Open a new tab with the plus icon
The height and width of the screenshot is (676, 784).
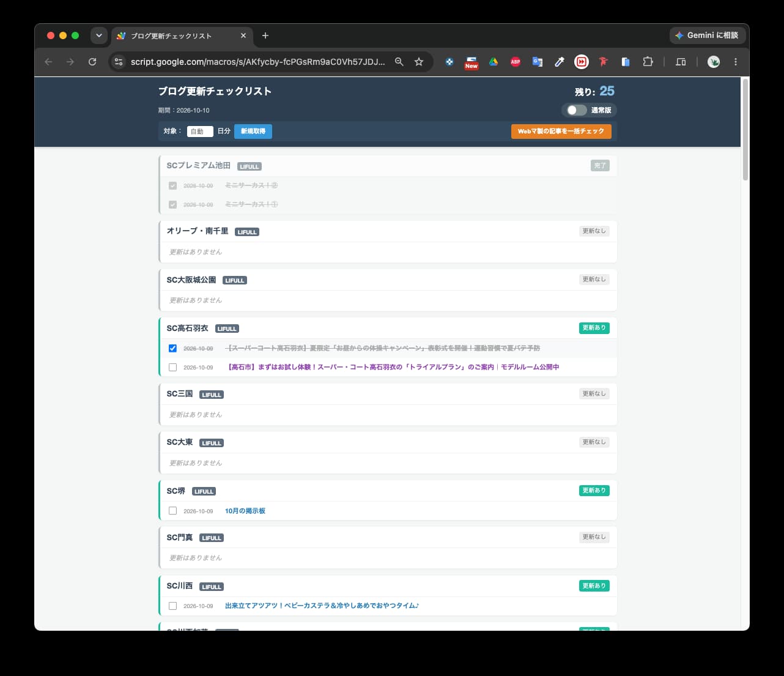pyautogui.click(x=265, y=35)
